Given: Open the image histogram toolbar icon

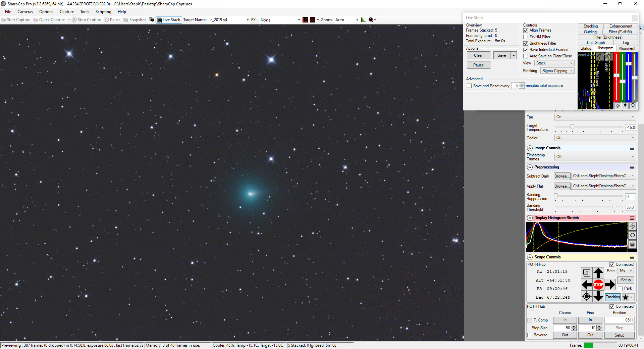Looking at the screenshot, I should 363,20.
